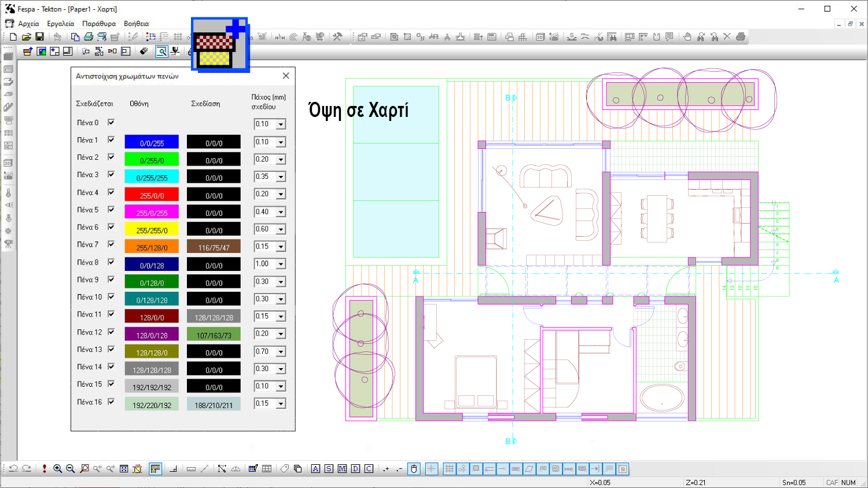
Task: Toggle the Πένα 7 checkbox
Action: tap(111, 245)
